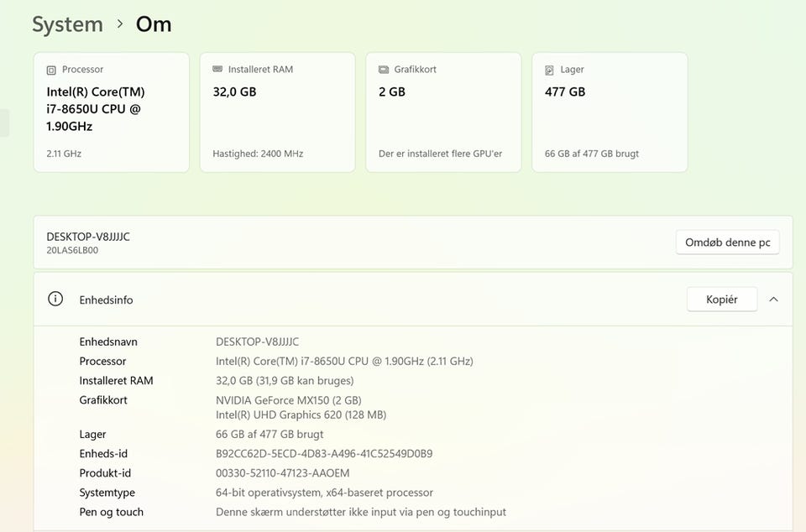Select the Lager value in device info list

[270, 435]
